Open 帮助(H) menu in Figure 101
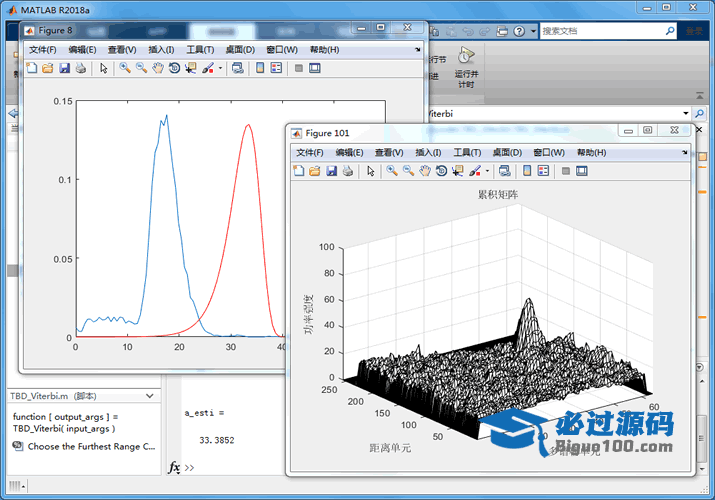Image resolution: width=715 pixels, height=500 pixels. coord(591,152)
